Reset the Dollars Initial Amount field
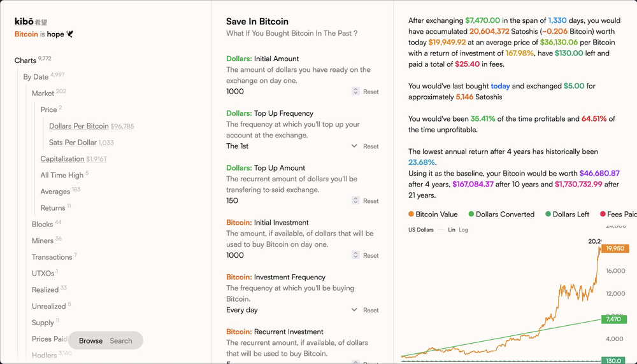The width and height of the screenshot is (637, 364). (371, 92)
